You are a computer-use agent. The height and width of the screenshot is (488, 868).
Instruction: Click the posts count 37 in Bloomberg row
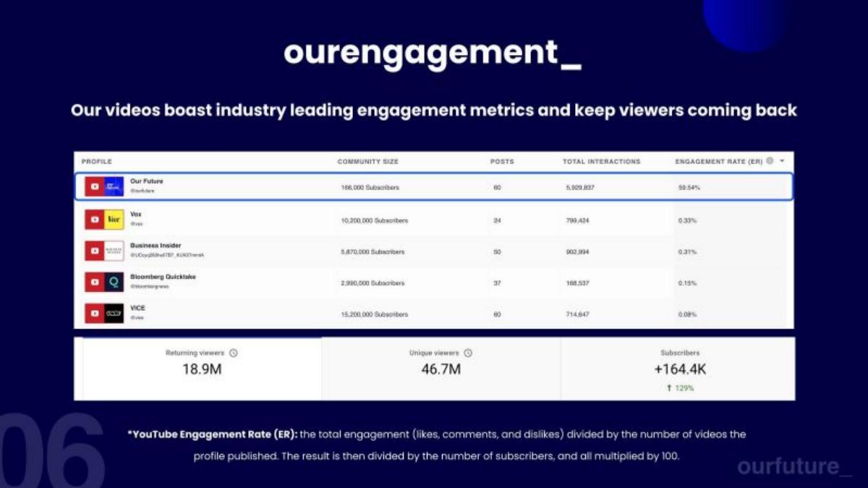497,283
